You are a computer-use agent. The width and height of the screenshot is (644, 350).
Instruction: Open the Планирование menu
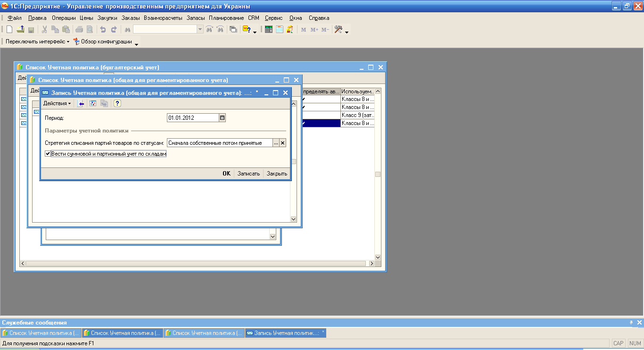click(x=225, y=18)
